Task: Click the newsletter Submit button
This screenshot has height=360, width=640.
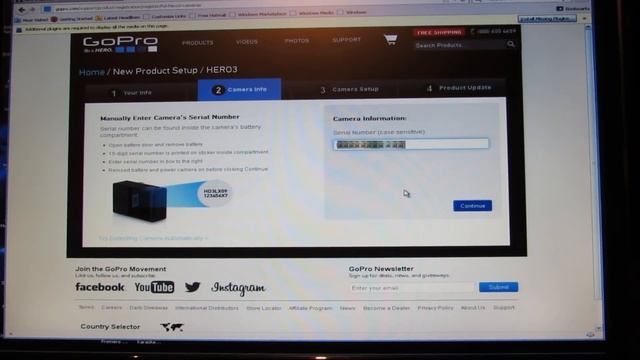Action: (x=498, y=287)
